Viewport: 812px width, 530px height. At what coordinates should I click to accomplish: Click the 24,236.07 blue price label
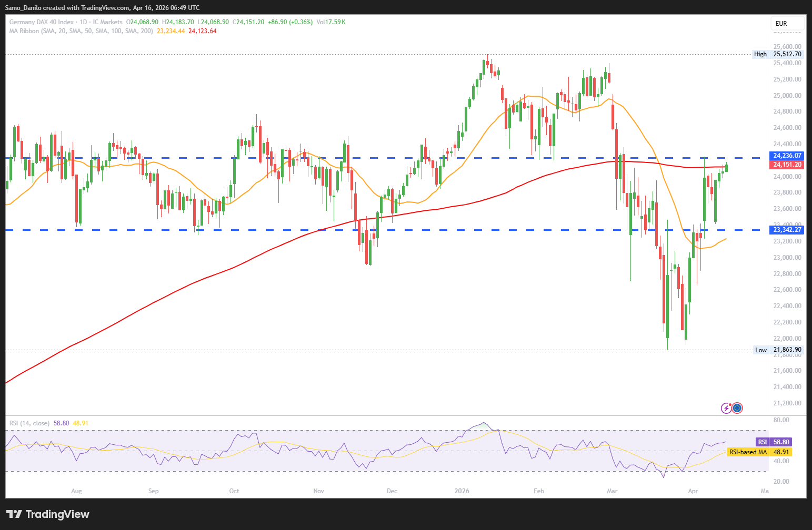click(787, 156)
